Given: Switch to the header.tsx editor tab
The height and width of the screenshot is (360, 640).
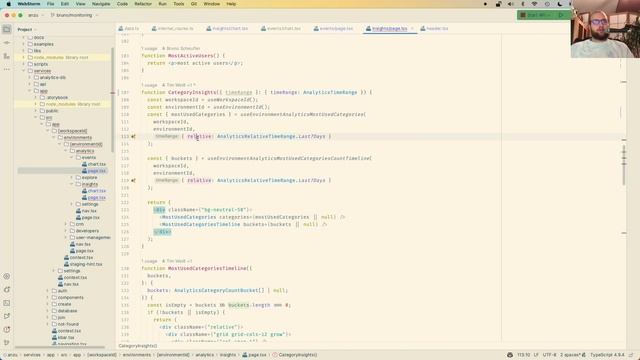Looking at the screenshot, I should [434, 29].
